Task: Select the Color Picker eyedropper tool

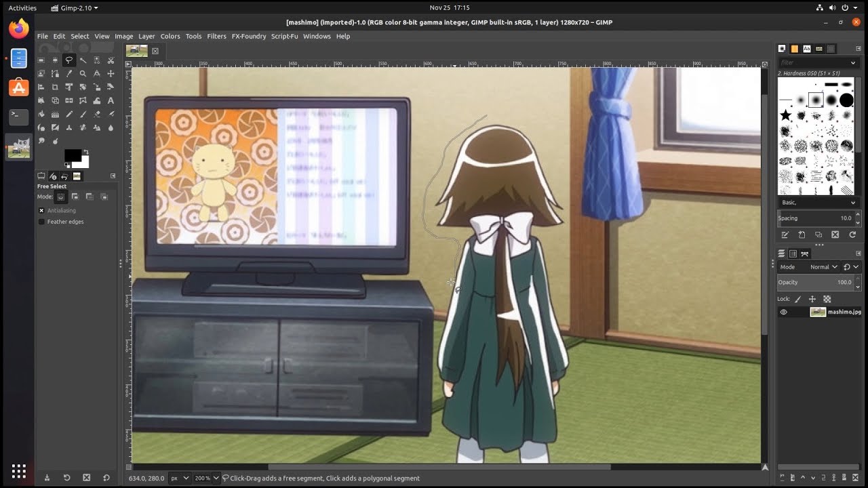Action: point(68,73)
